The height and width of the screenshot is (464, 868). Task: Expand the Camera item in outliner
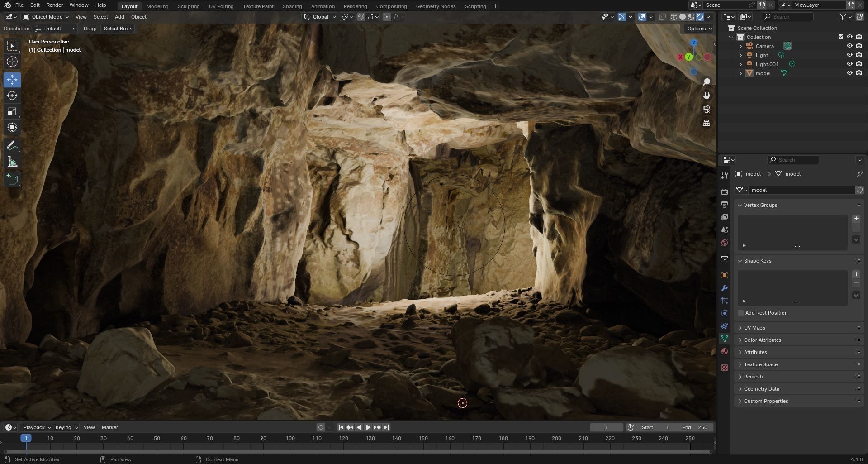740,46
